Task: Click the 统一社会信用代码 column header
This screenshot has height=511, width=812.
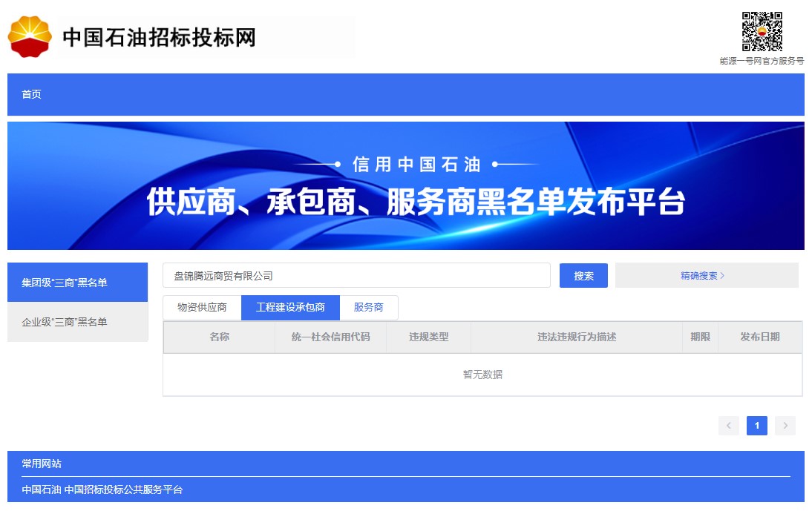Action: pos(330,337)
